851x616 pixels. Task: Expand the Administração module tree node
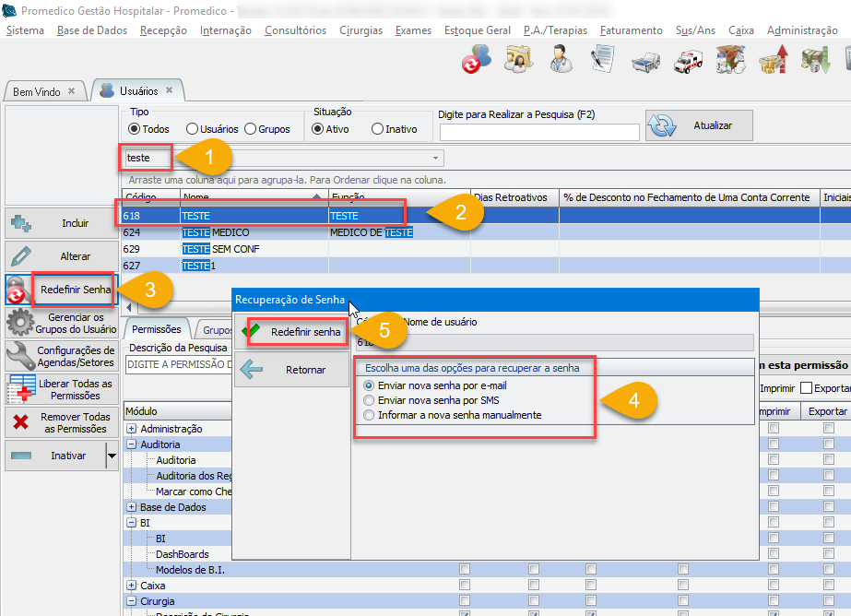[x=132, y=429]
